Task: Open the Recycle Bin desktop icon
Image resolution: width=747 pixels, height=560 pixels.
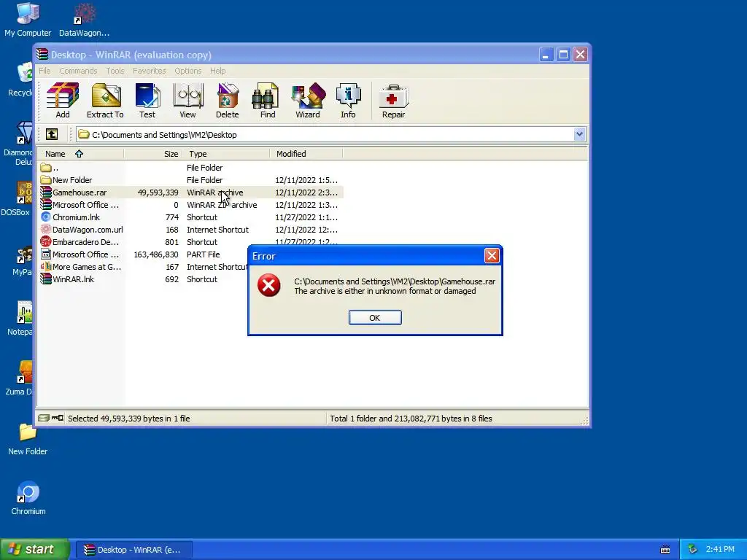Action: pyautogui.click(x=20, y=79)
